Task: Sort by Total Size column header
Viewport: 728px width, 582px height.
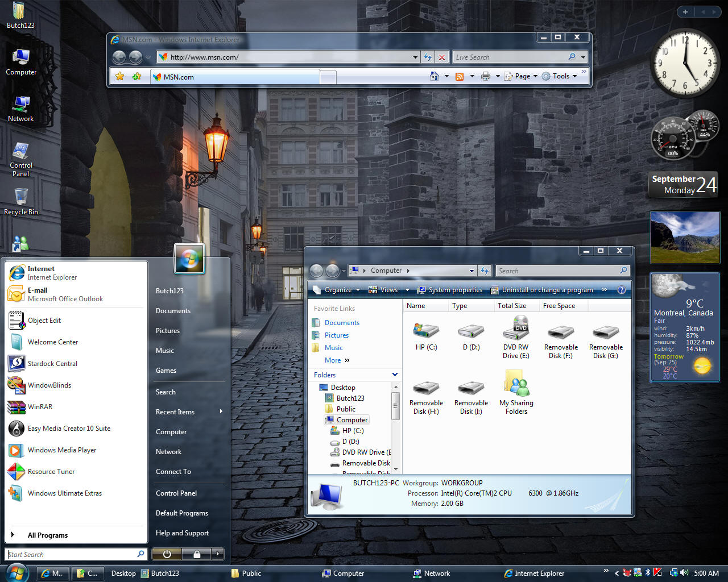Action: [x=516, y=306]
